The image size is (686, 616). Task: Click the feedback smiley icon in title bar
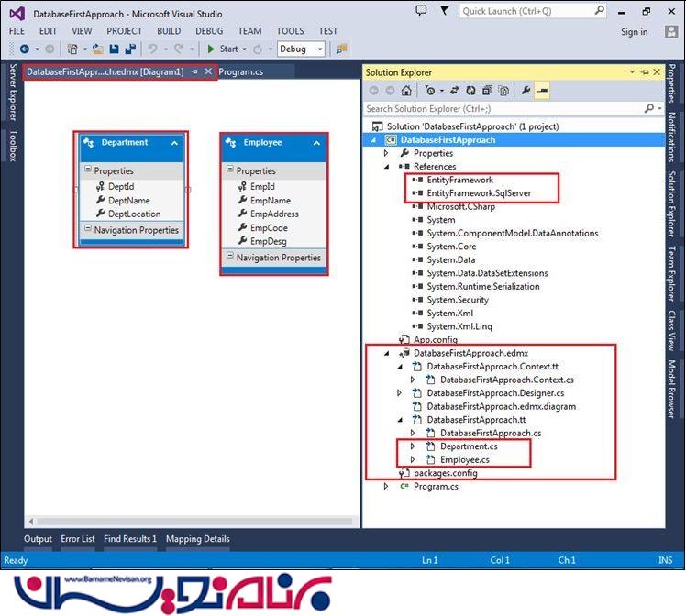coord(420,11)
